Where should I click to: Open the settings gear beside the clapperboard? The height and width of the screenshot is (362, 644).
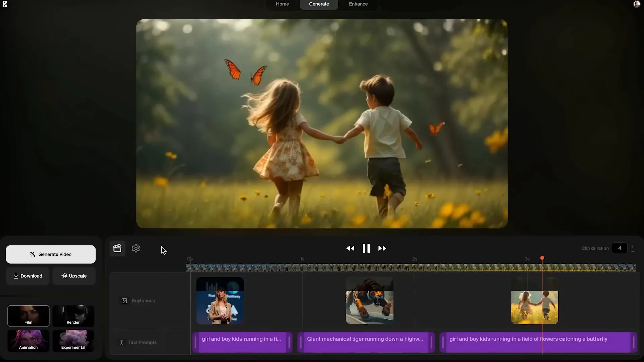point(136,248)
